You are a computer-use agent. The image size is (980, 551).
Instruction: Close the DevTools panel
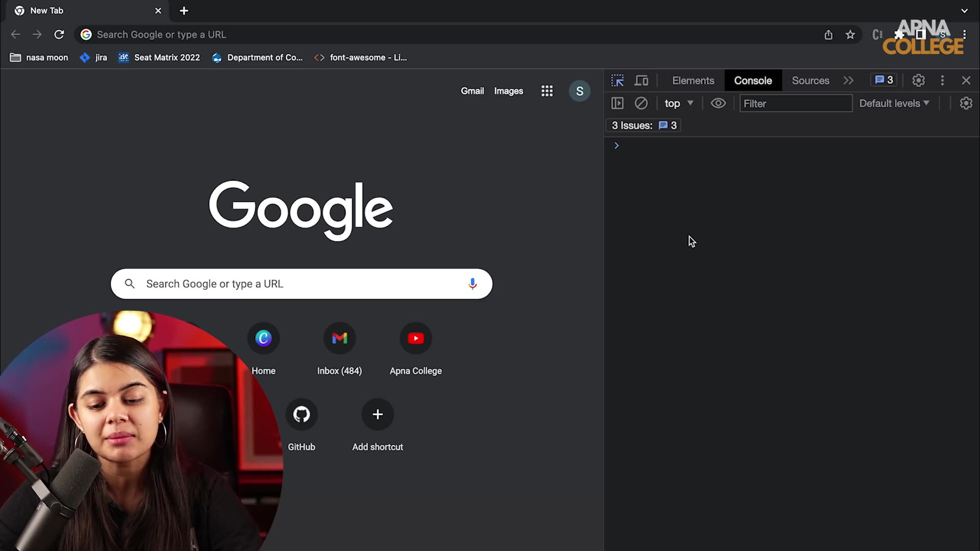[966, 81]
